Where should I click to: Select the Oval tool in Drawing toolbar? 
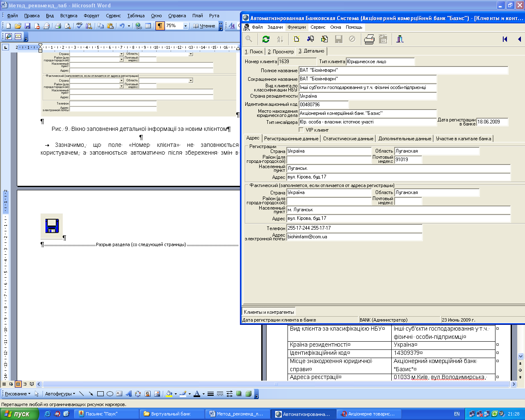[110, 394]
